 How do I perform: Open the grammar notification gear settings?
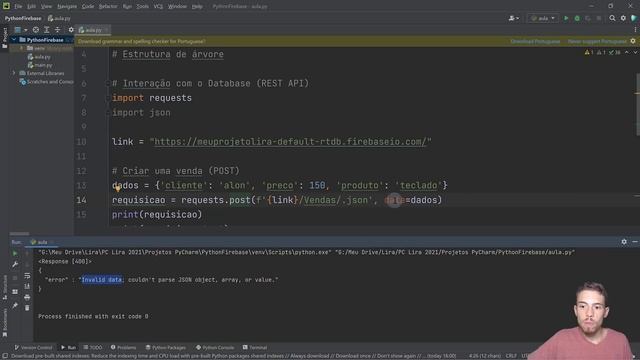pos(633,41)
